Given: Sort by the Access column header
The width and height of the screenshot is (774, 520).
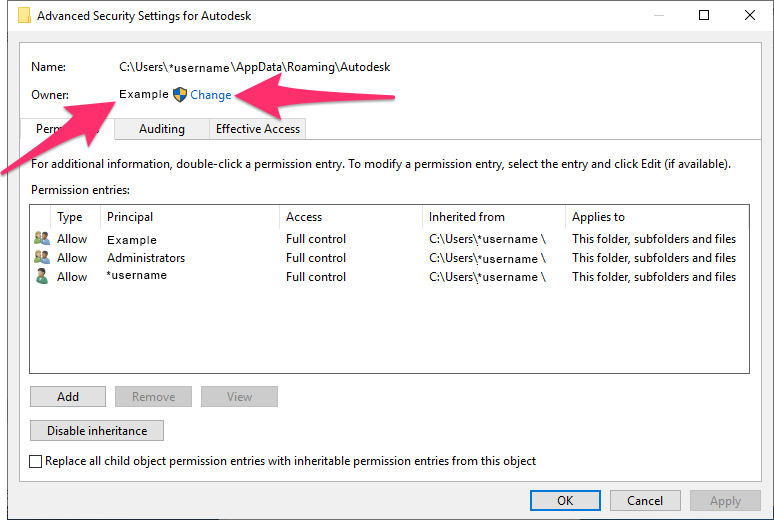Looking at the screenshot, I should 304,217.
